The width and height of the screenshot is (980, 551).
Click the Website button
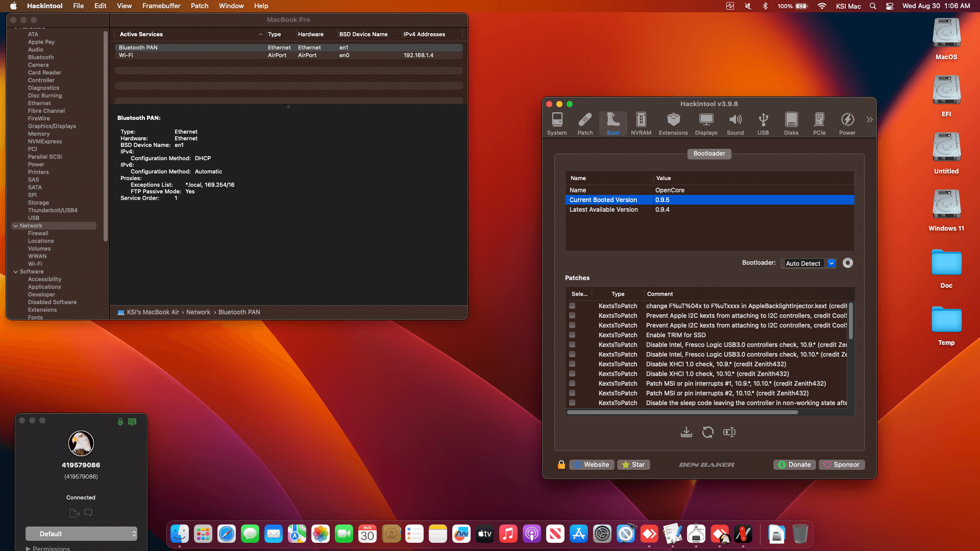pos(592,465)
